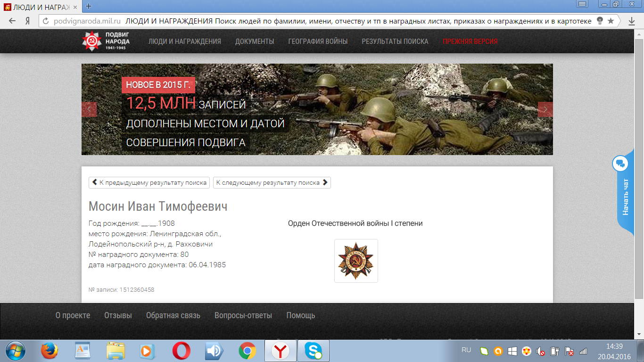Open Skype from the Windows taskbar

click(x=313, y=351)
